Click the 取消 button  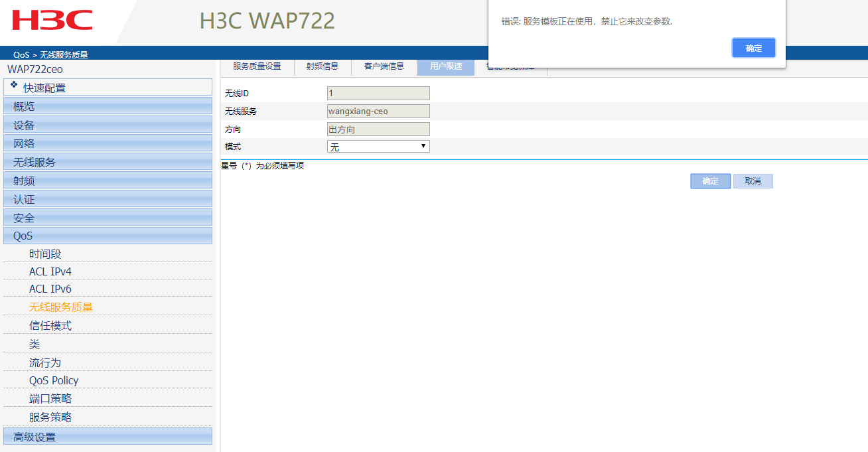tap(753, 181)
